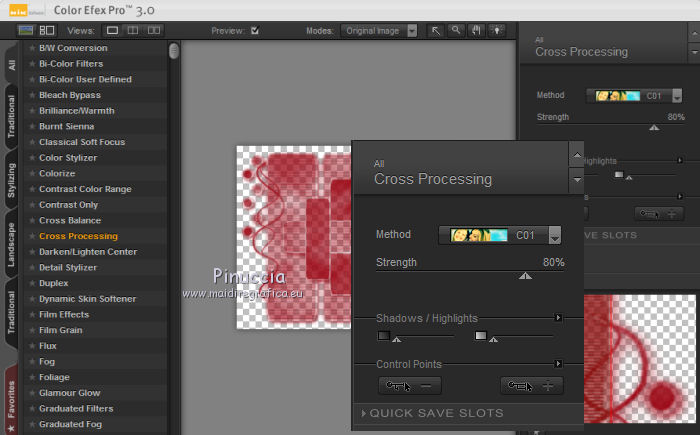
Task: Switch to the Stylizing tab
Action: 11,180
